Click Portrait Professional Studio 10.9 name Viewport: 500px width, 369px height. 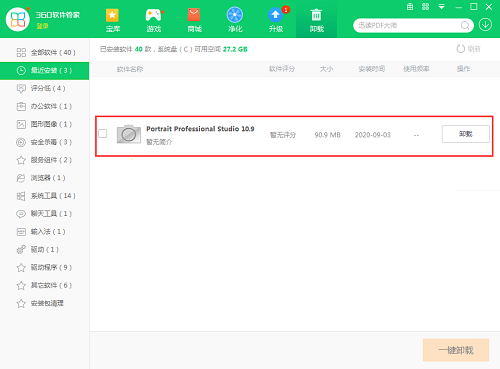[200, 129]
